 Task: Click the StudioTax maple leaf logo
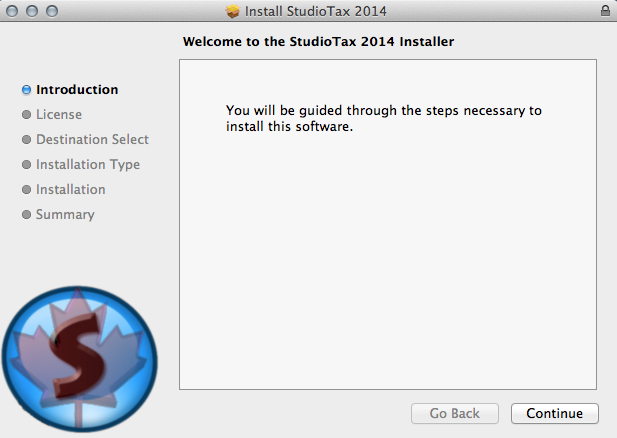(x=79, y=359)
